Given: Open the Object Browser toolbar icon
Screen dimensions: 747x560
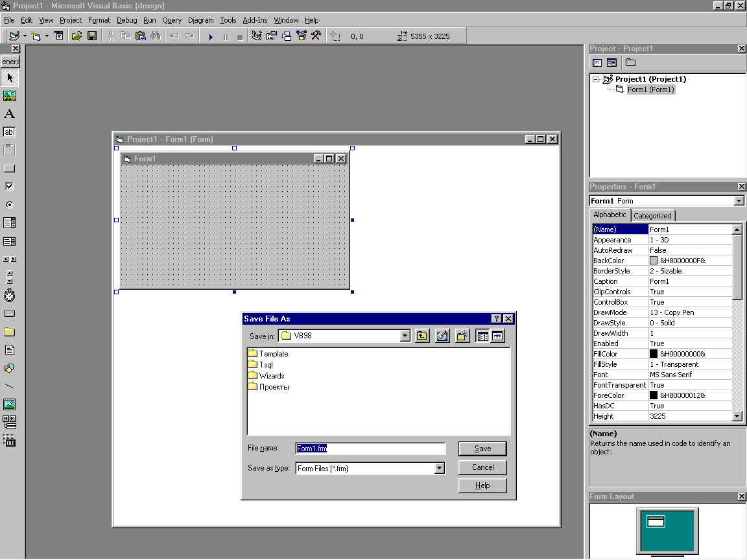Looking at the screenshot, I should click(301, 36).
